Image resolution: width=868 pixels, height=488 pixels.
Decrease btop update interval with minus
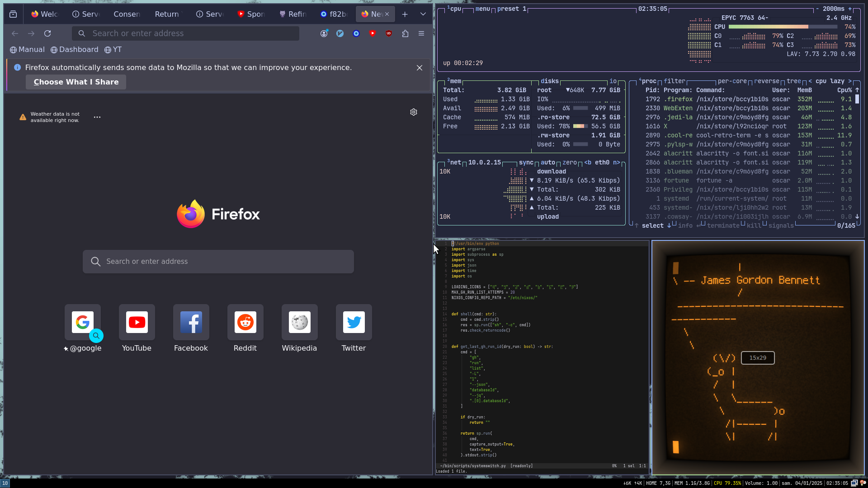(817, 9)
